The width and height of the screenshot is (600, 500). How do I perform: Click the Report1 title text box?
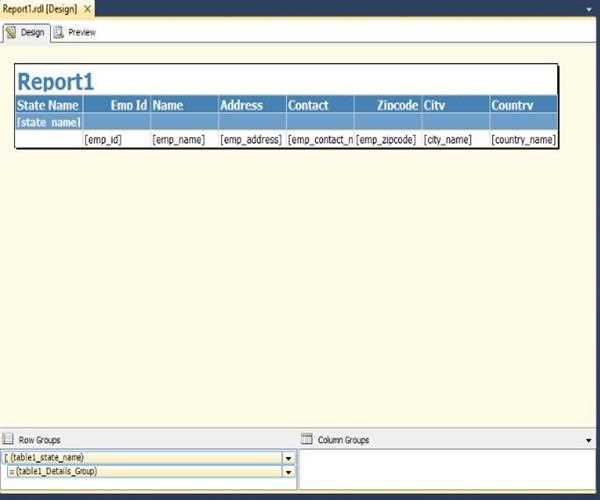56,82
